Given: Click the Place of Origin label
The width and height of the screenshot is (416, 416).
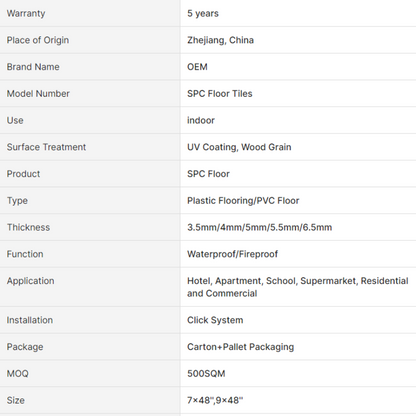Looking at the screenshot, I should (38, 40).
